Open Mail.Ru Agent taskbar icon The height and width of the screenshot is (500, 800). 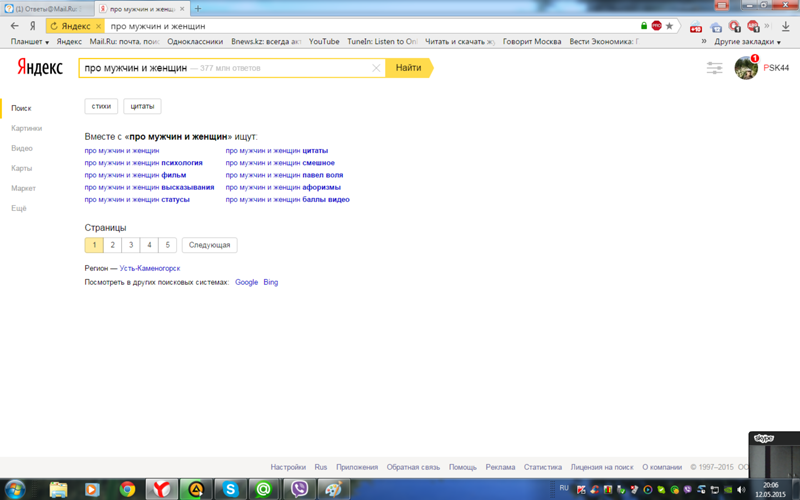[x=264, y=490]
